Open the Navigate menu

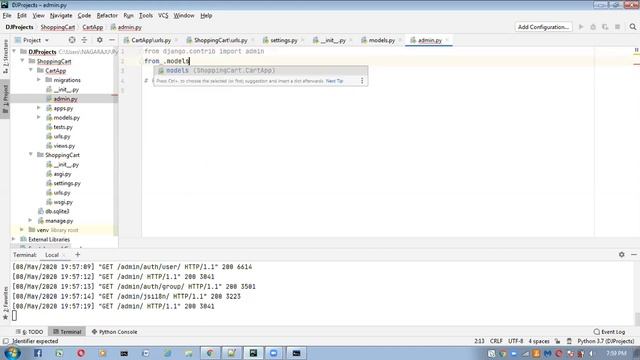click(61, 16)
